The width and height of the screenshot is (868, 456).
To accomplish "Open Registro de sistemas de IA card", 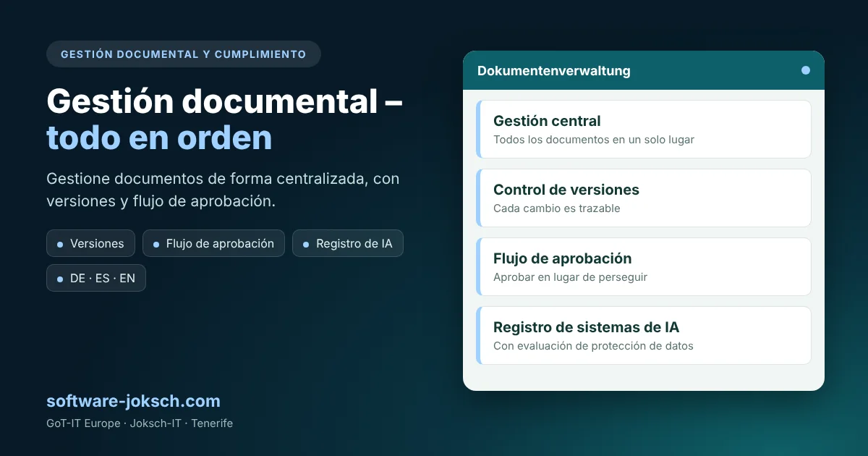I will (644, 335).
